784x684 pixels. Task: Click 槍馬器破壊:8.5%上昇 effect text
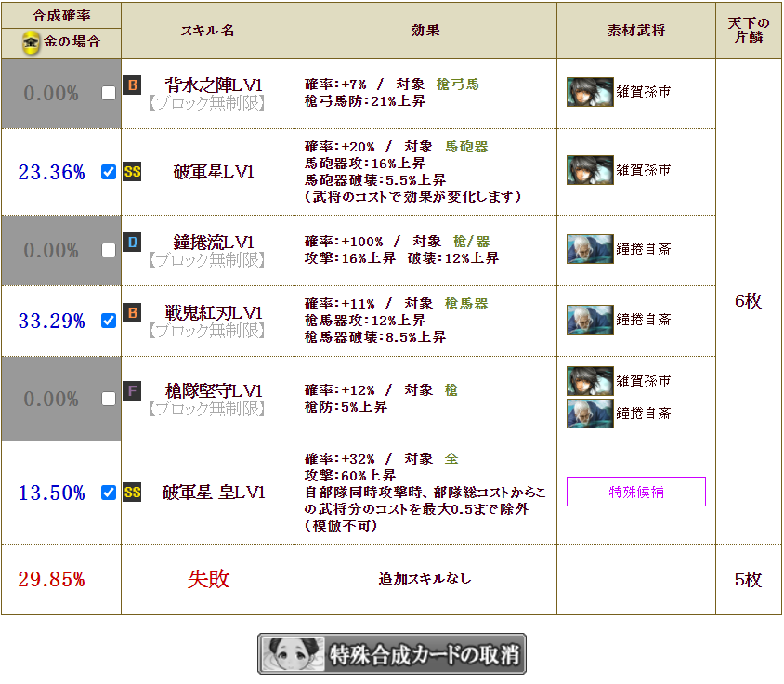click(x=375, y=337)
